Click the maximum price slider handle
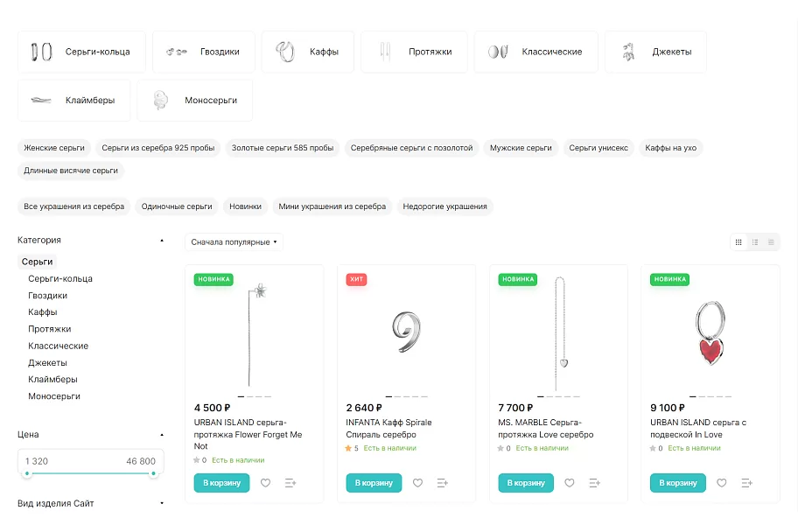 point(153,473)
